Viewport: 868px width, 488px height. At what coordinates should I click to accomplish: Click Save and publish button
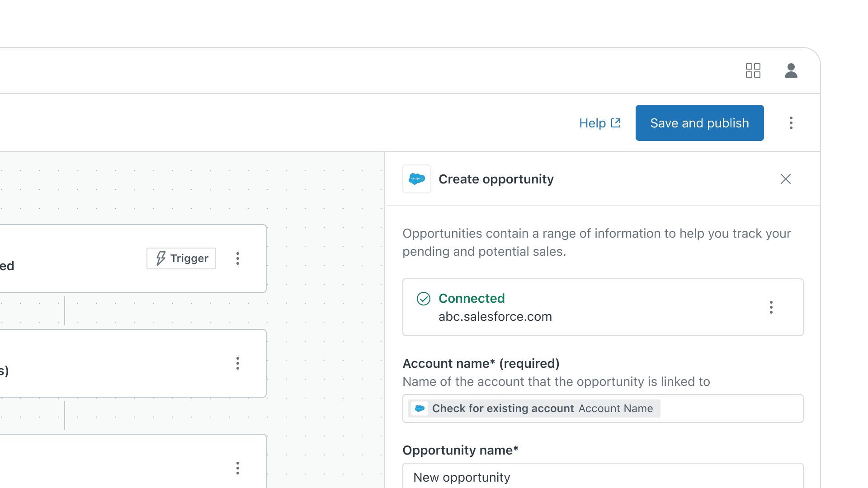[x=699, y=123]
